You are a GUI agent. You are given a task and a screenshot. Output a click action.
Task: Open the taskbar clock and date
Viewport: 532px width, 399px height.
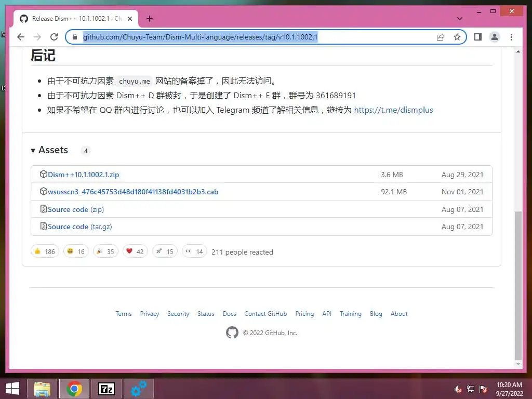[x=509, y=389]
